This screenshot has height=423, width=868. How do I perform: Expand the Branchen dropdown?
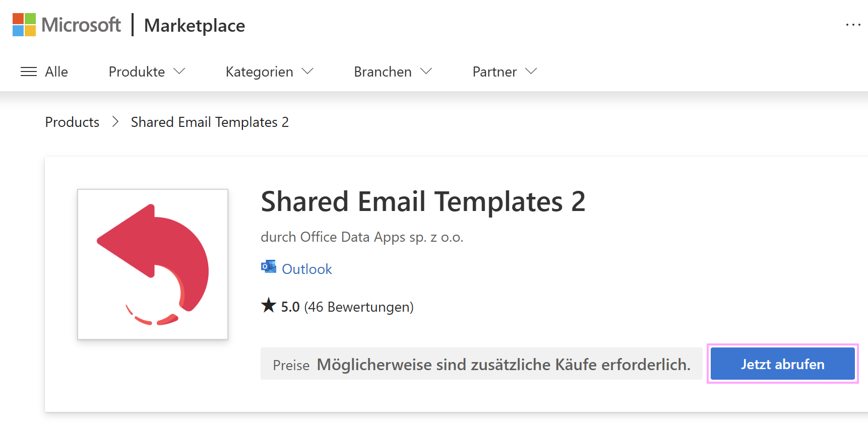point(393,72)
